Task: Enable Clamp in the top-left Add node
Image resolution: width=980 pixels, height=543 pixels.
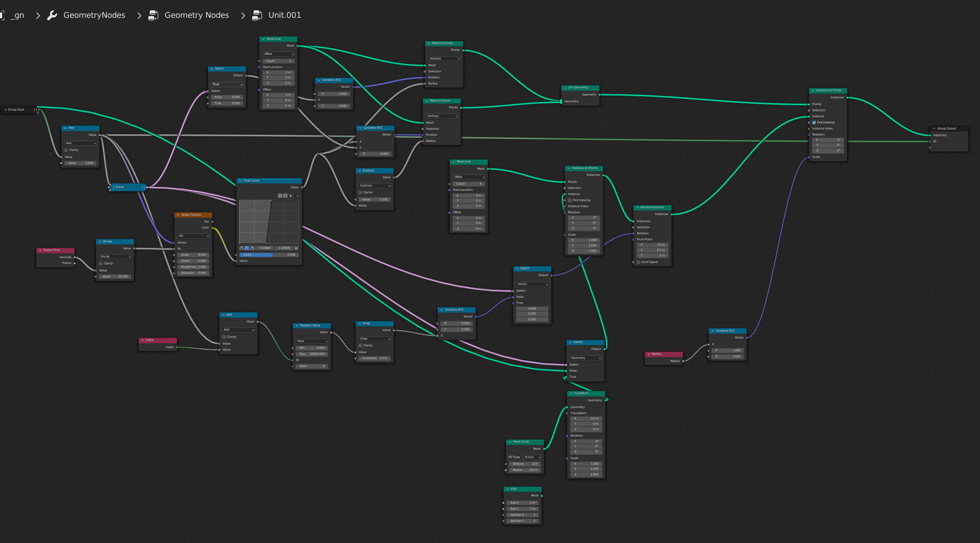Action: 66,150
